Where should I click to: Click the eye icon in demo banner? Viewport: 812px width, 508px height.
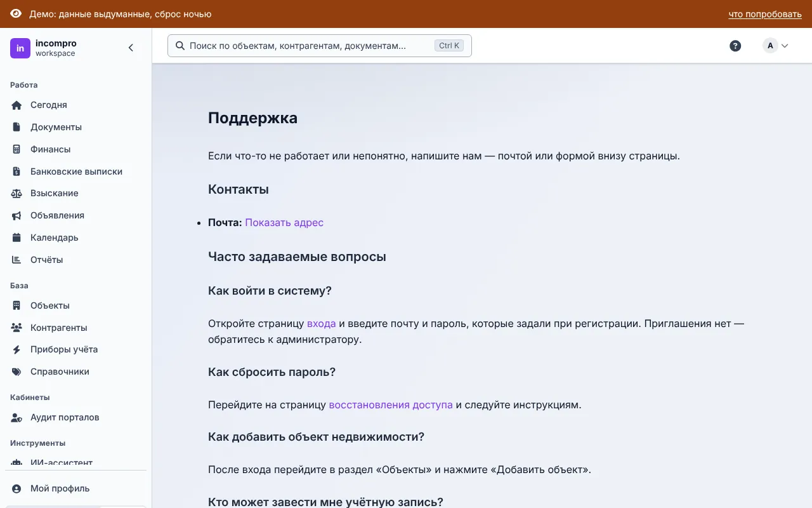16,14
